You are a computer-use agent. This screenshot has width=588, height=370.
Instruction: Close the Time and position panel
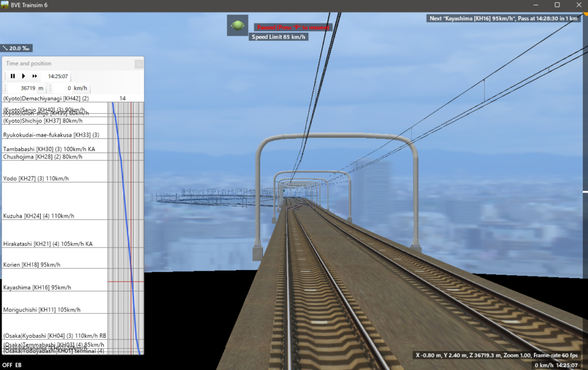pyautogui.click(x=138, y=64)
